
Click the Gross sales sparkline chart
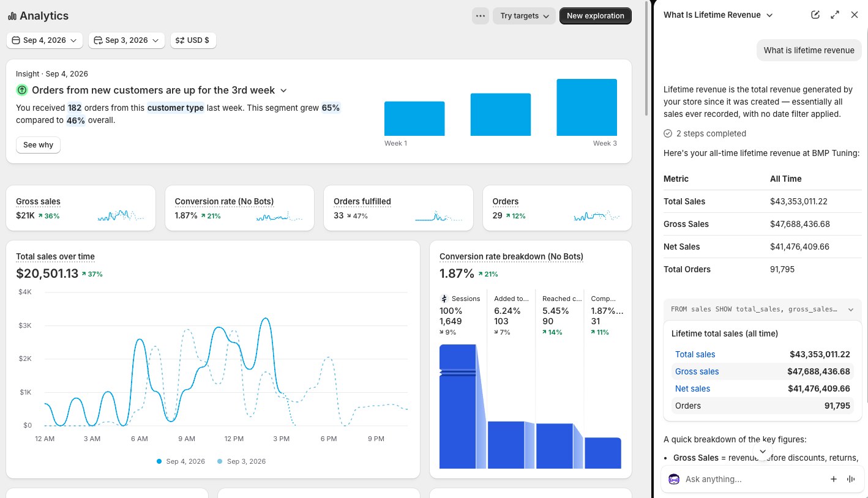click(121, 215)
